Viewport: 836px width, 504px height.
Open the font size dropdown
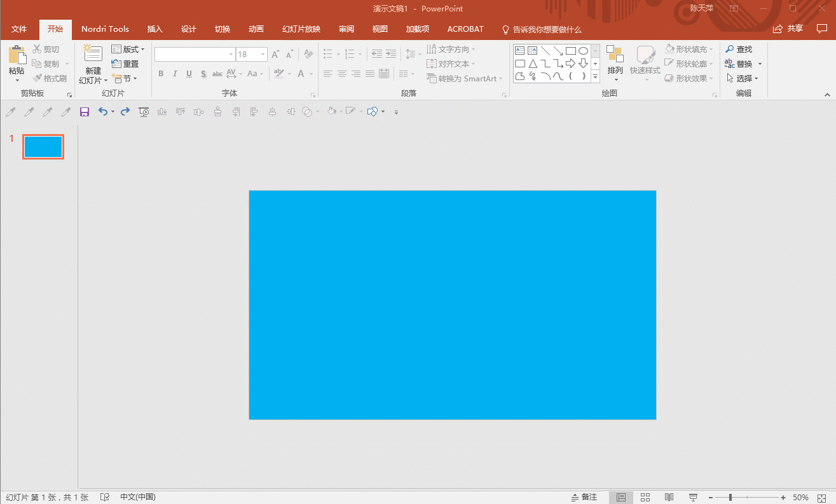tap(263, 55)
